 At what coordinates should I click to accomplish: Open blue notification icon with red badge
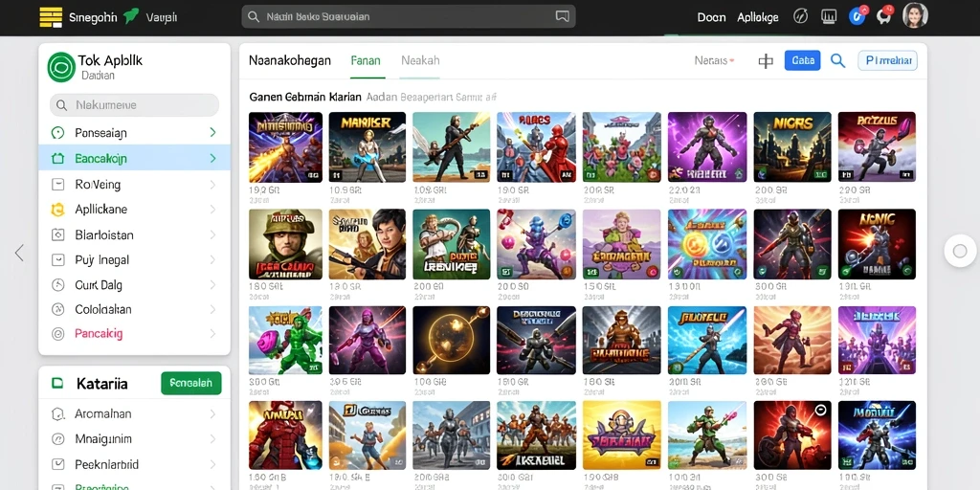tap(857, 15)
